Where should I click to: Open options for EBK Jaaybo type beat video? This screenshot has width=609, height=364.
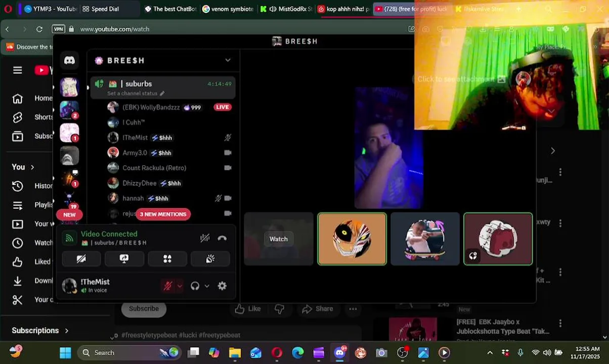pyautogui.click(x=560, y=323)
